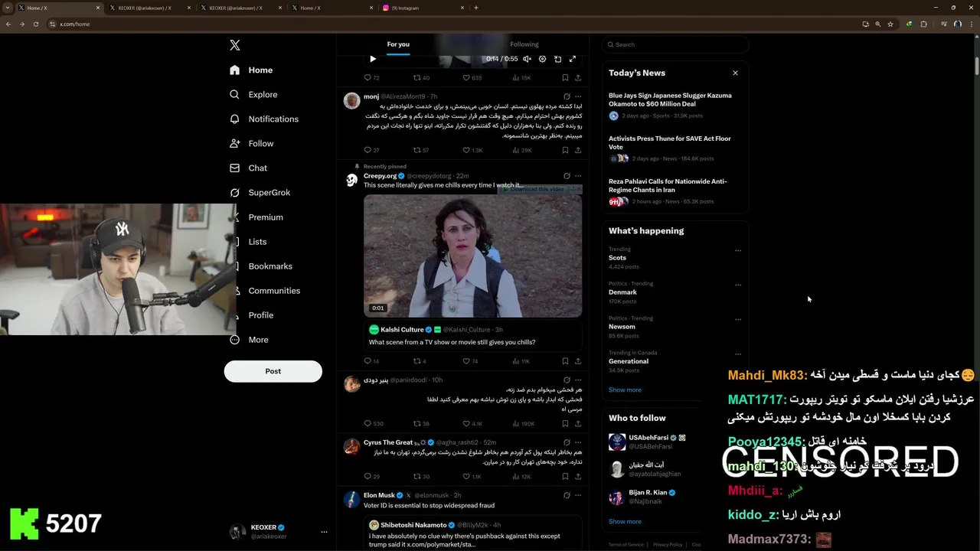Image resolution: width=980 pixels, height=551 pixels.
Task: Switch to the For you tab
Action: 398,44
